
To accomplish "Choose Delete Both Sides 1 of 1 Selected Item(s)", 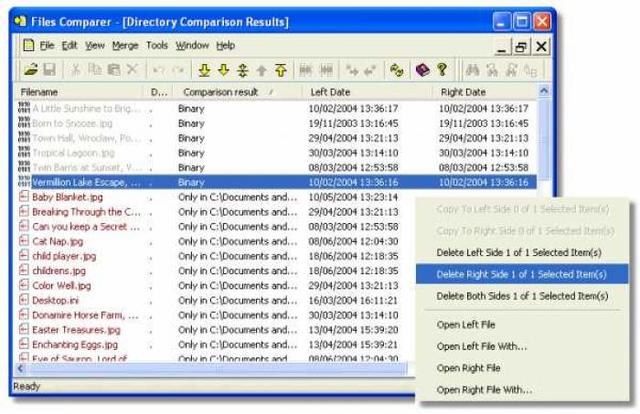I will pos(522,296).
